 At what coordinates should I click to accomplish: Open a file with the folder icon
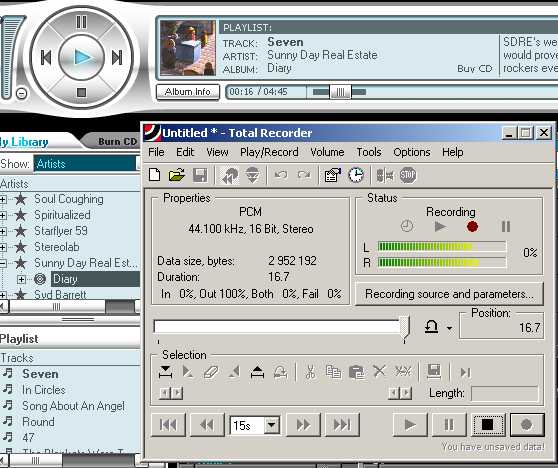coord(177,175)
